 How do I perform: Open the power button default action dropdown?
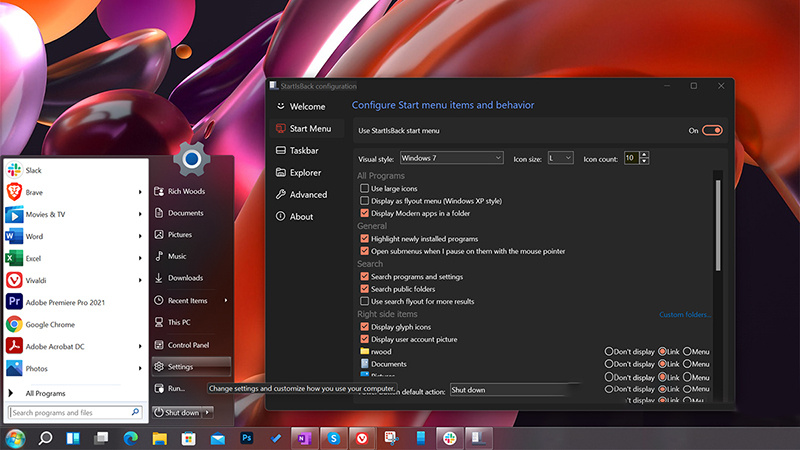coord(515,390)
